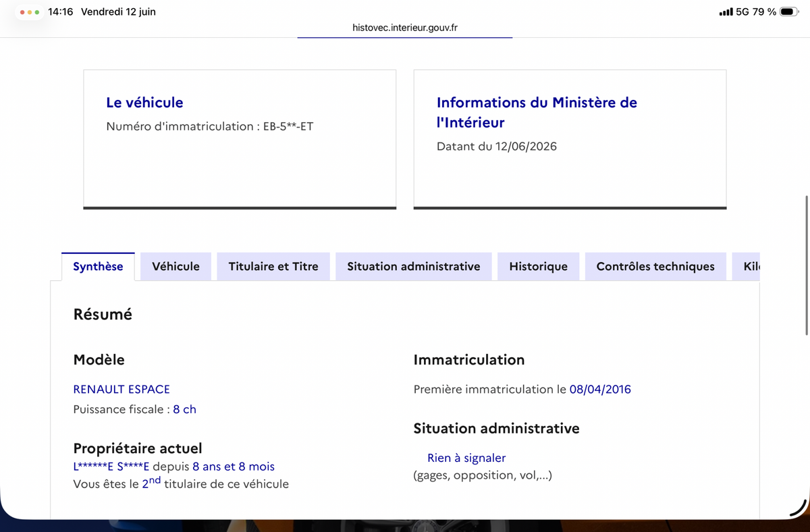Click Rien à signaler status text
This screenshot has width=810, height=532.
[x=466, y=458]
